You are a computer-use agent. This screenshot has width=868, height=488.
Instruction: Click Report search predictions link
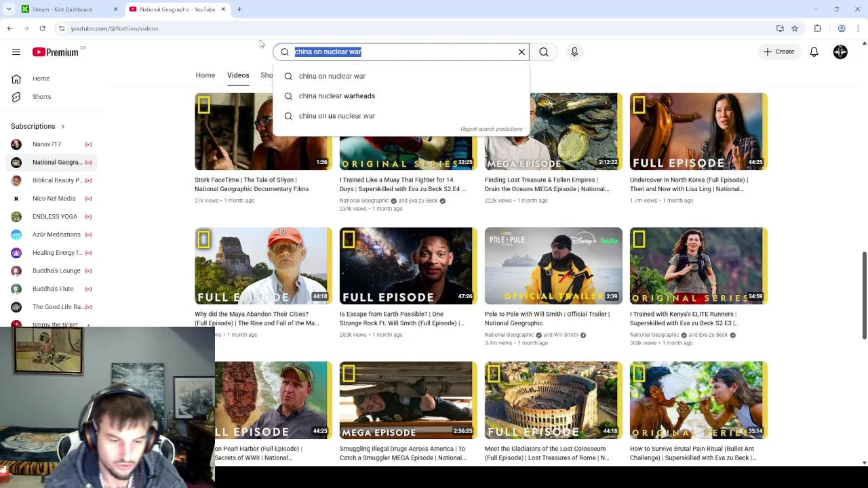[492, 129]
